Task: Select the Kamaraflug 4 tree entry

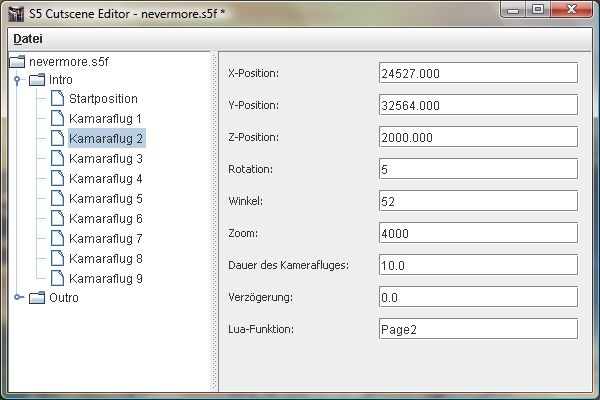Action: [105, 179]
